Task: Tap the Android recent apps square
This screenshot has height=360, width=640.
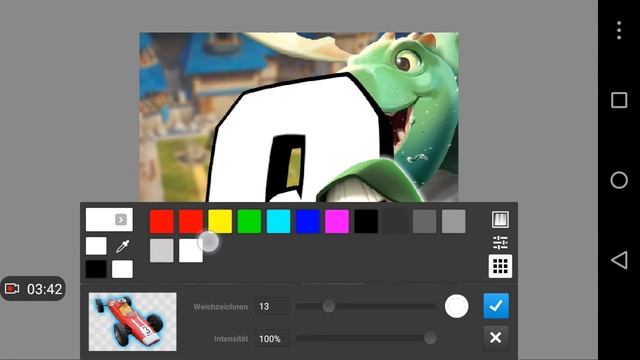Action: [x=619, y=100]
